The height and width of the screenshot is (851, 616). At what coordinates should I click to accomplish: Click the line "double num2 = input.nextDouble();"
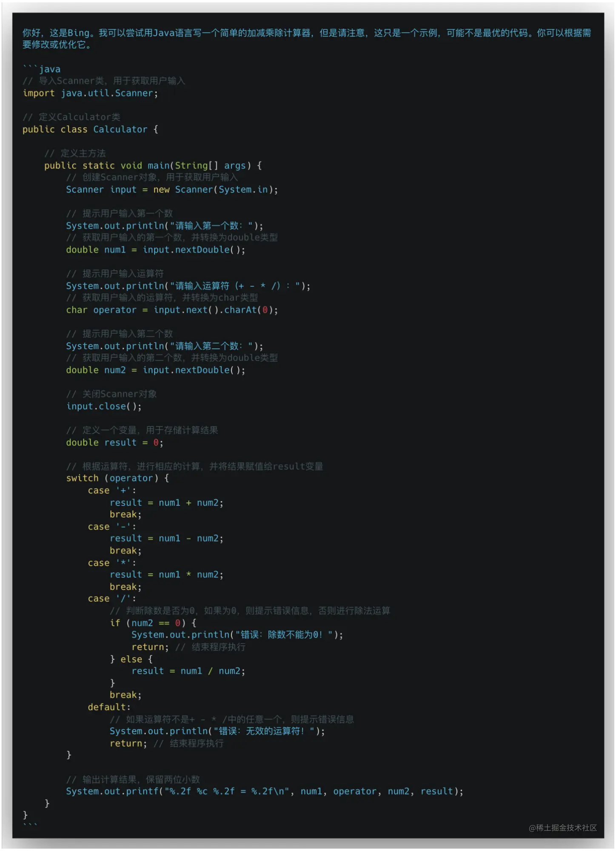click(x=156, y=370)
